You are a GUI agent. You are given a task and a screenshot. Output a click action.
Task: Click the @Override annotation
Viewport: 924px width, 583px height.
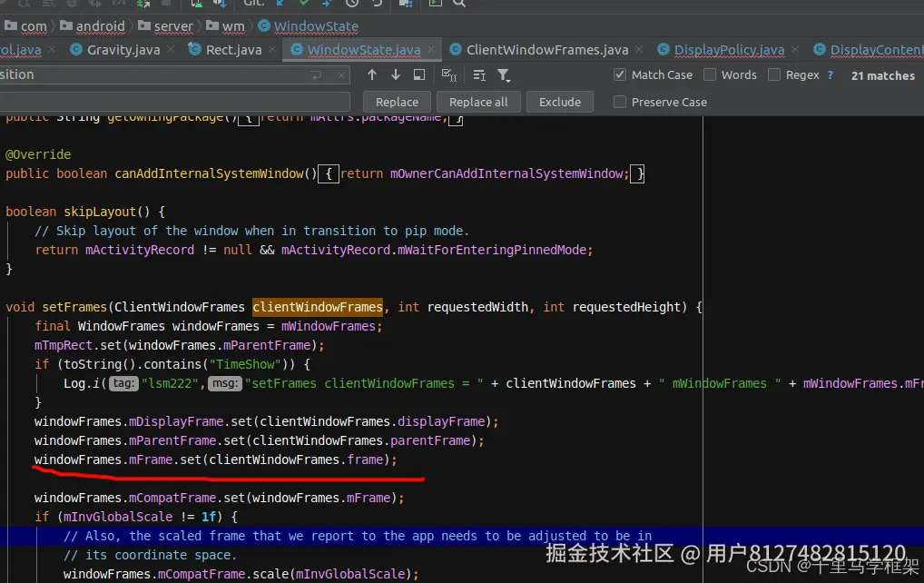[38, 154]
